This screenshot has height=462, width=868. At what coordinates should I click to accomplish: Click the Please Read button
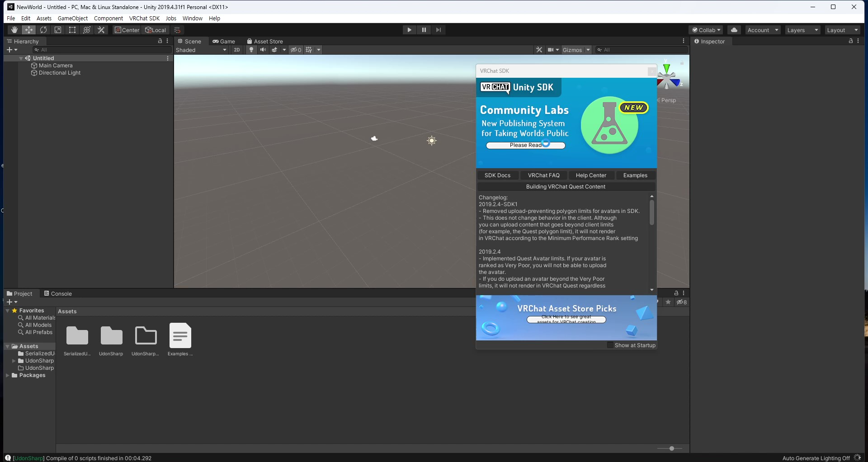(x=525, y=145)
